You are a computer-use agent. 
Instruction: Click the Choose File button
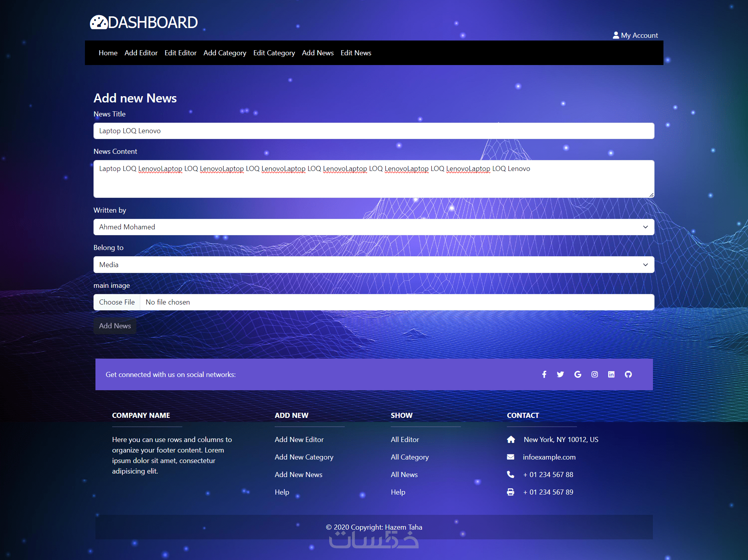pos(117,302)
